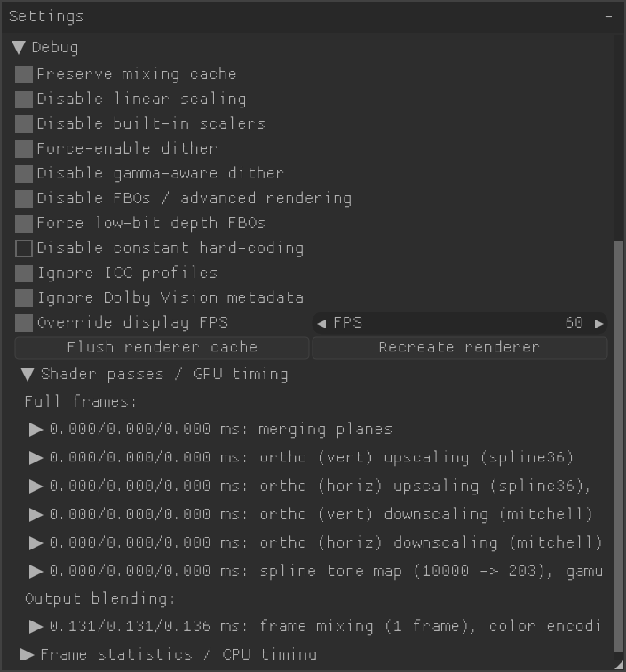Increase FPS with right arrow
The height and width of the screenshot is (672, 626).
(x=599, y=323)
